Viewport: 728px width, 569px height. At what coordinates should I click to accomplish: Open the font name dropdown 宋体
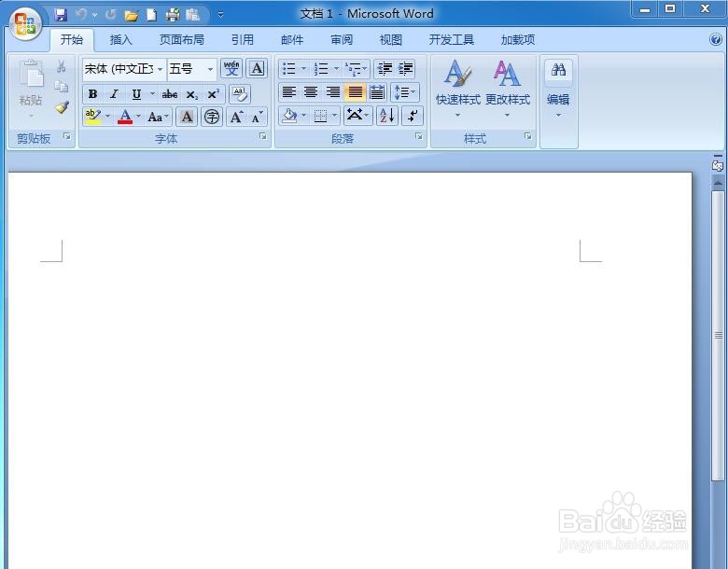point(161,69)
